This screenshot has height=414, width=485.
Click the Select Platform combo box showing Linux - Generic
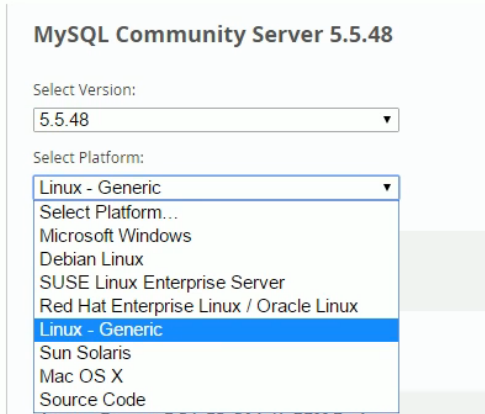coord(216,187)
